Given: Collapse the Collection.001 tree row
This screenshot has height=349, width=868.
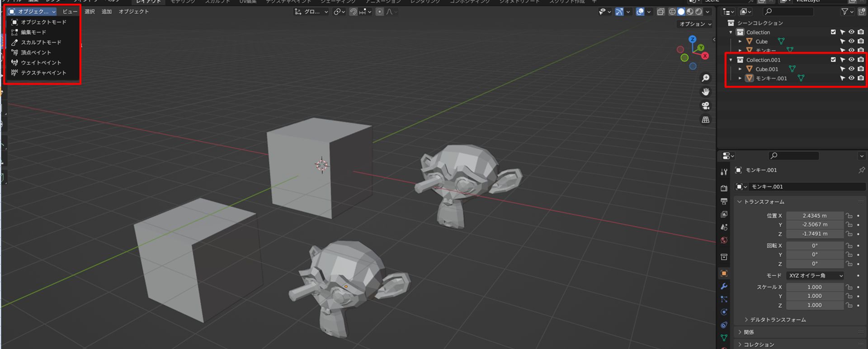Looking at the screenshot, I should (x=731, y=60).
